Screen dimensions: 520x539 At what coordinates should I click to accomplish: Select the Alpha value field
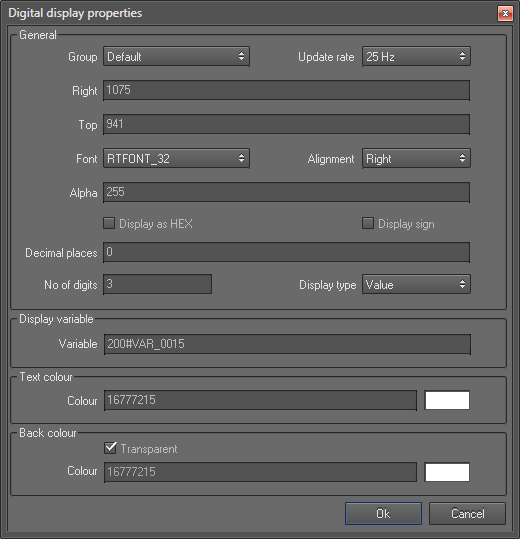(x=286, y=192)
